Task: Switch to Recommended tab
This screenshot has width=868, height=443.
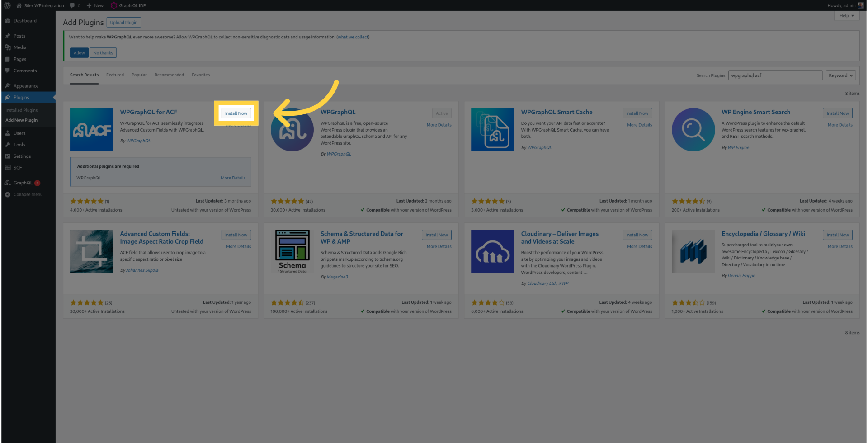Action: pyautogui.click(x=169, y=75)
